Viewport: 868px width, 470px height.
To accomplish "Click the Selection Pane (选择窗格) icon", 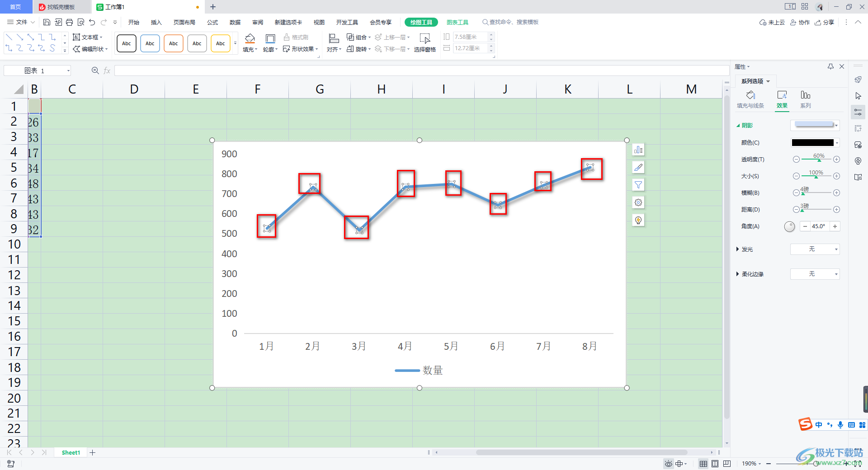I will click(x=425, y=43).
